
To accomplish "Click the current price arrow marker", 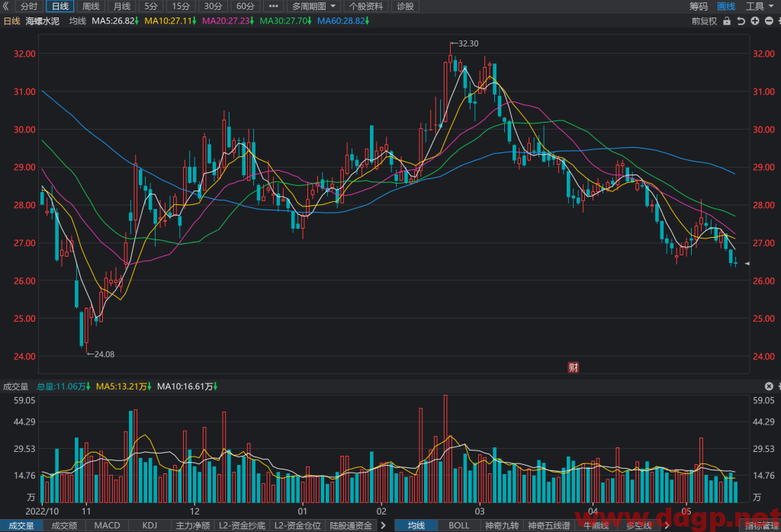I will [x=747, y=264].
